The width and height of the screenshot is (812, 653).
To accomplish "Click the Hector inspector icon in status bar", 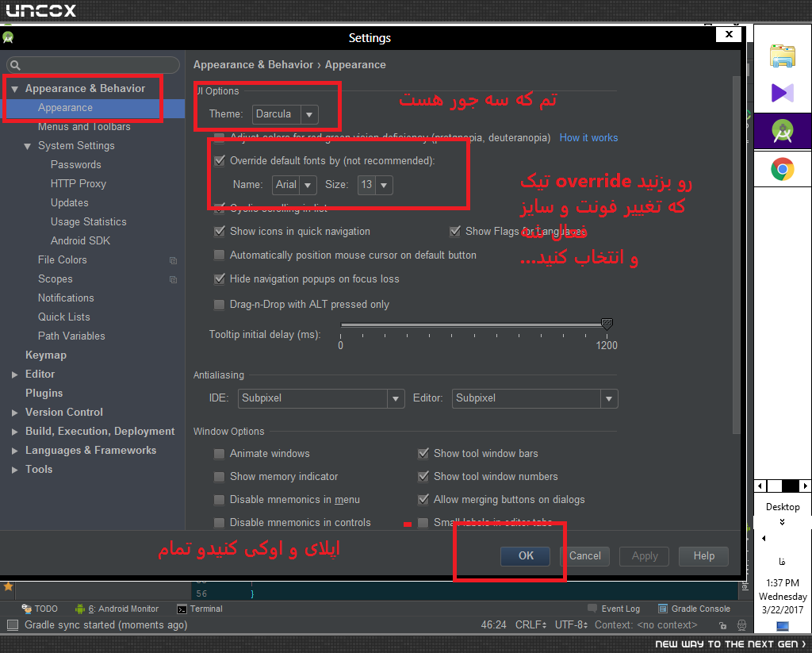I will (x=741, y=625).
